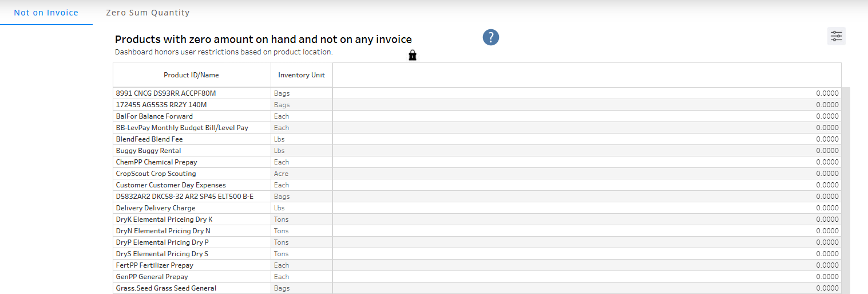This screenshot has width=868, height=294.
Task: Select D5832AR2 DKC58-32 AR2 SP45 row
Action: 477,197
